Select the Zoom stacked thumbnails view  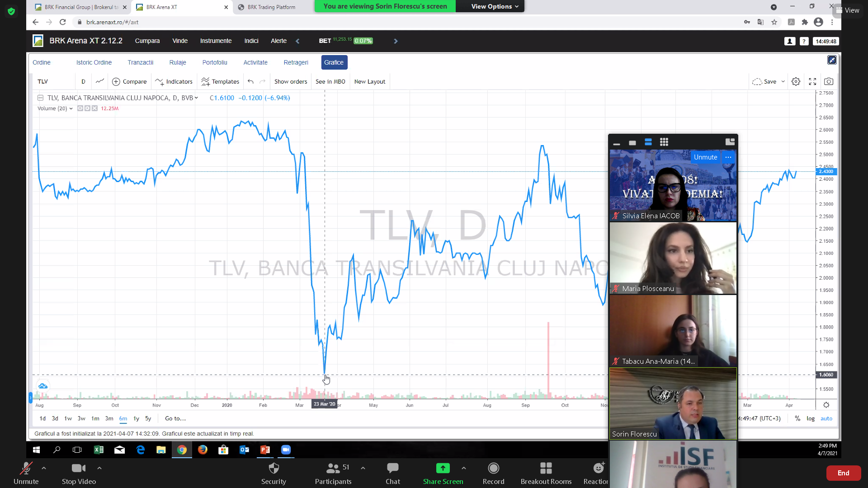click(648, 142)
